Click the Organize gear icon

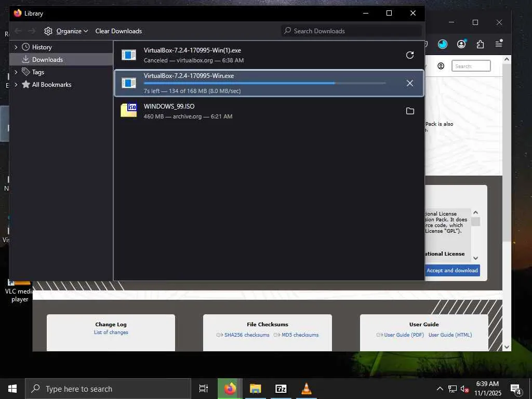click(48, 31)
